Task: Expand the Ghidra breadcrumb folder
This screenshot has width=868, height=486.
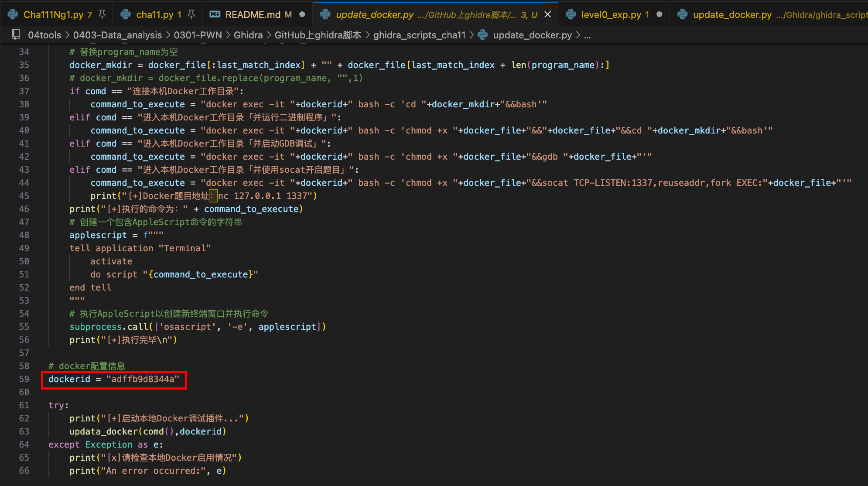Action: pos(248,35)
